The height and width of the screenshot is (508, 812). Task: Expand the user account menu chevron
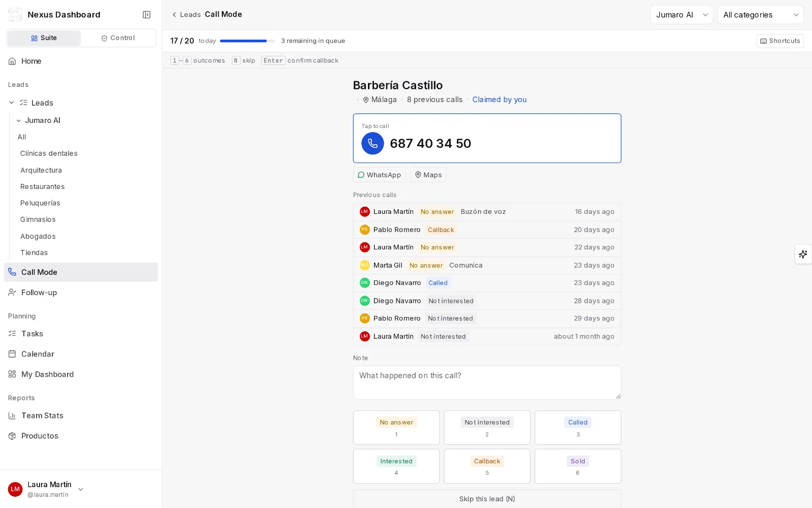81,489
